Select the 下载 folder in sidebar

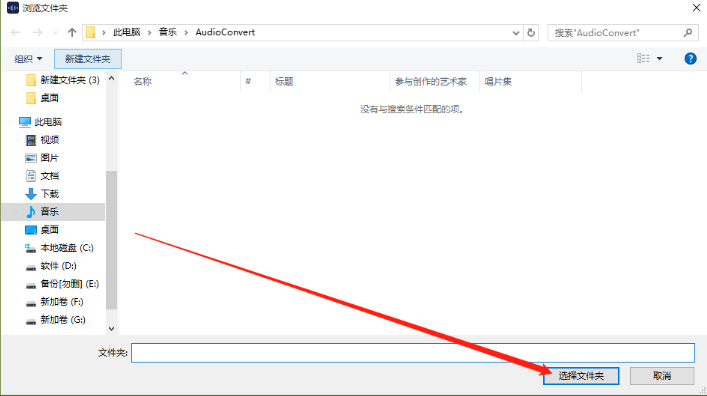pos(50,193)
